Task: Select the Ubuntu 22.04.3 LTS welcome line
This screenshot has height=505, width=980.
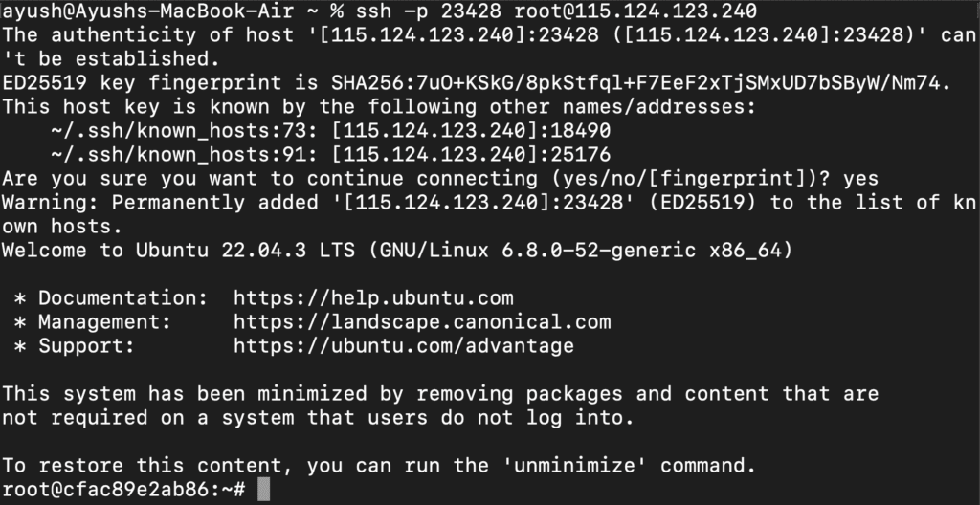Action: point(397,251)
